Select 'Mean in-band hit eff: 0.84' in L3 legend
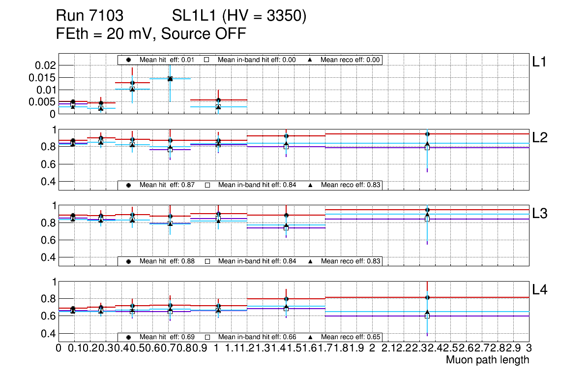The image size is (588, 380). coord(257,261)
